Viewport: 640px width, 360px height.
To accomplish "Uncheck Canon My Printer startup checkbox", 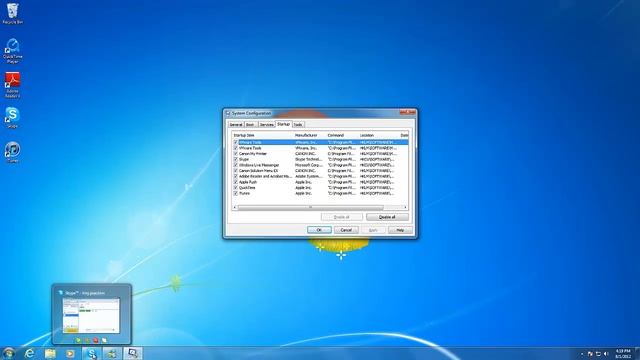I will point(236,154).
